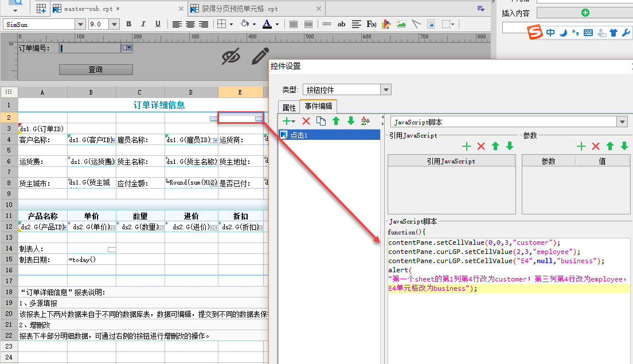Apply cell border style icon
Screen dimensions: 633x364
(222, 24)
